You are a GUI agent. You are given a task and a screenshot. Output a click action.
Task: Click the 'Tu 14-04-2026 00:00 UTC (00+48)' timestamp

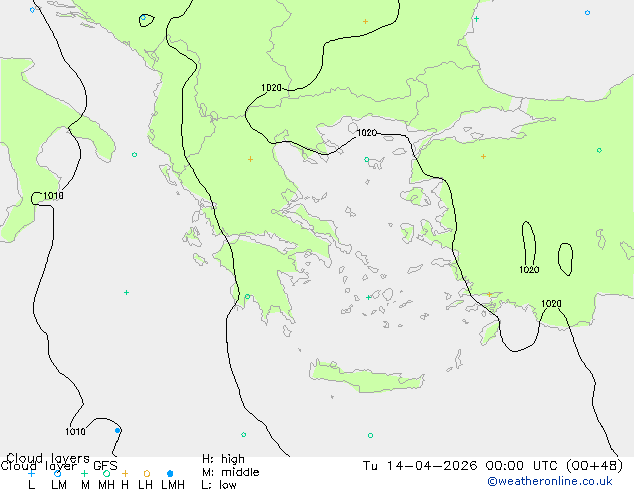[492, 466]
